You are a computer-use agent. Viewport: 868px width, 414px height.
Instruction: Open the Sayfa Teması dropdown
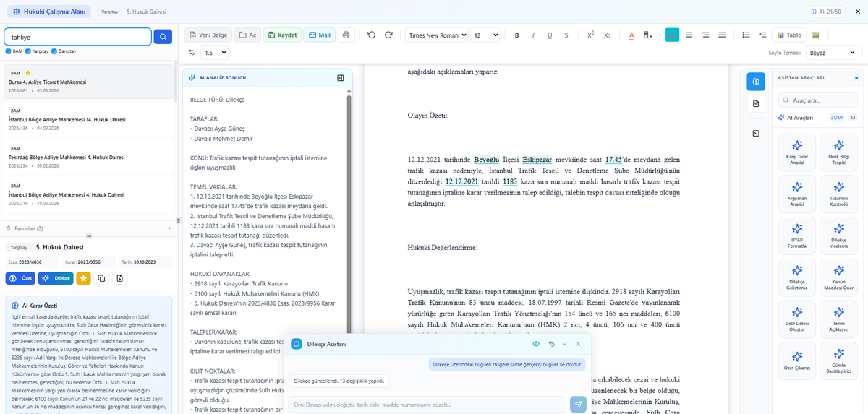(832, 53)
